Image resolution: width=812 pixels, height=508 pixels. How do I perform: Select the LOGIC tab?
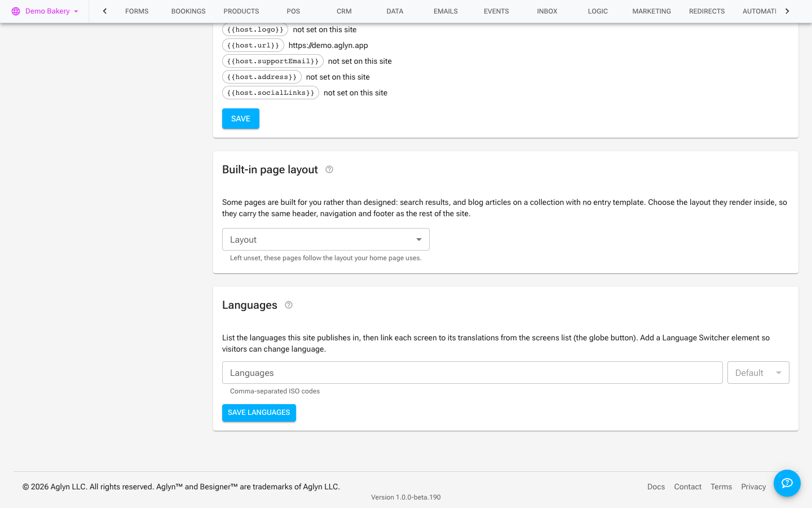[598, 11]
